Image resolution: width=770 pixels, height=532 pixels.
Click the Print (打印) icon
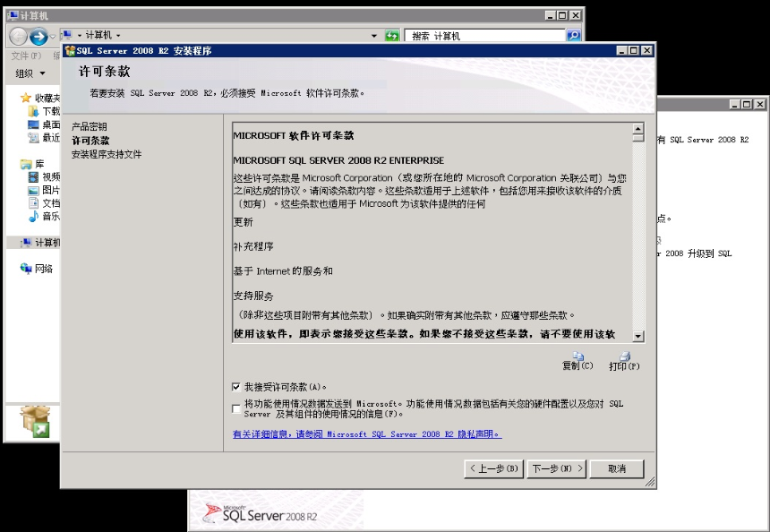click(625, 356)
